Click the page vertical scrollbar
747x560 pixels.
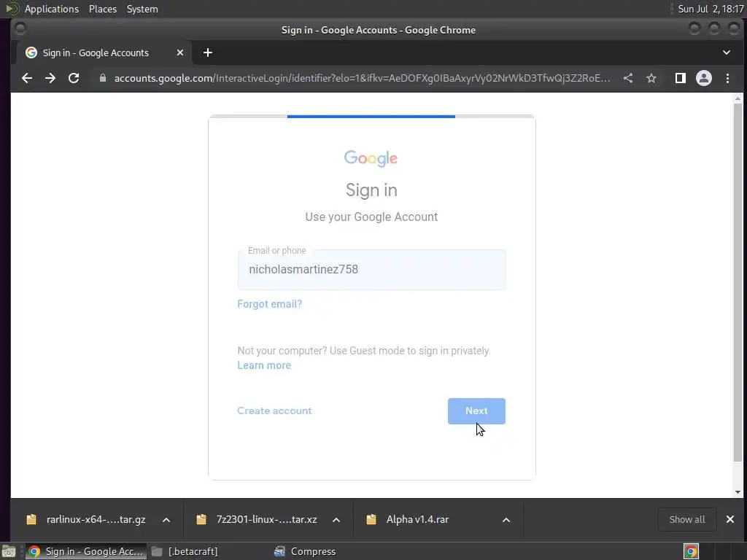click(x=738, y=283)
